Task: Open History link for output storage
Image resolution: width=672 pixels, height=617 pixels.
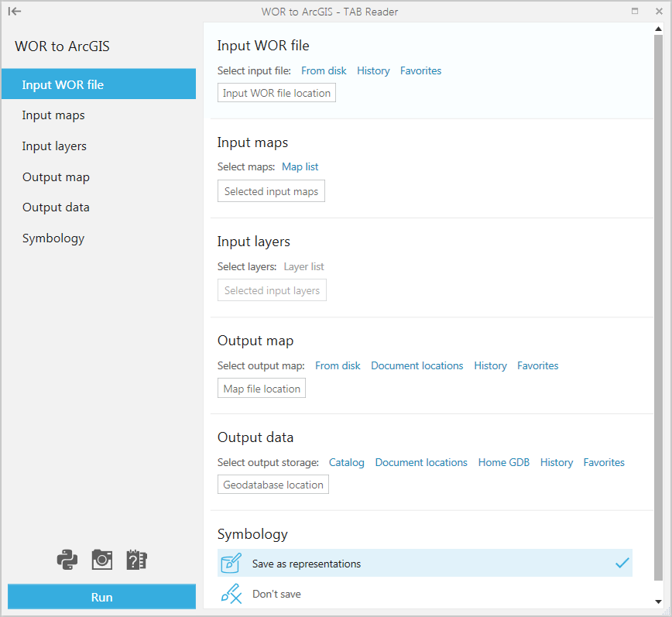Action: (557, 462)
